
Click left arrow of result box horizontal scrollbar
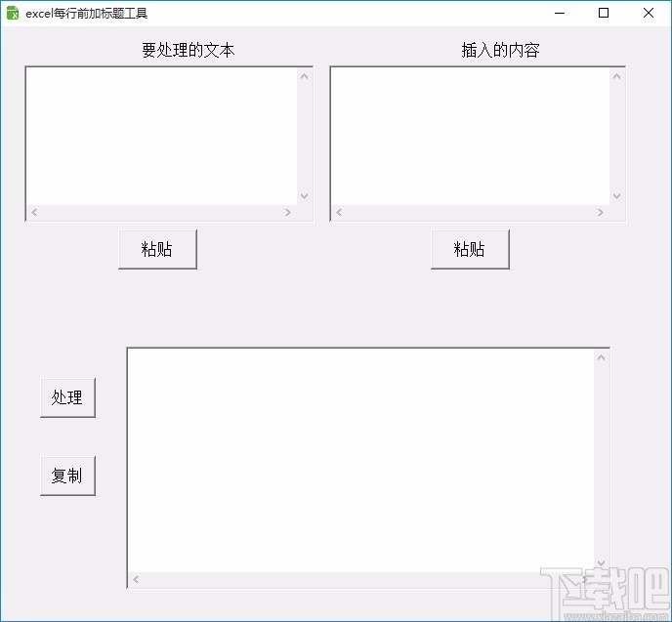point(136,580)
